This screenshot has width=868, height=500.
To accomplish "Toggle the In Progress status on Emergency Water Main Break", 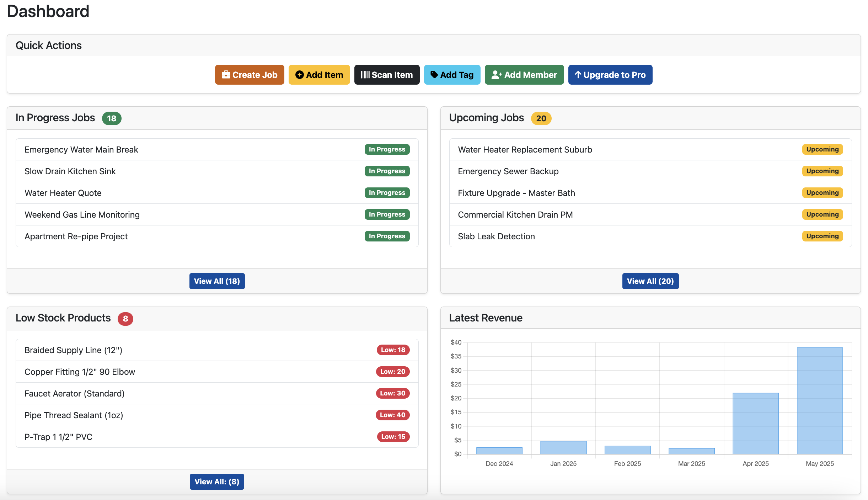I will point(387,149).
